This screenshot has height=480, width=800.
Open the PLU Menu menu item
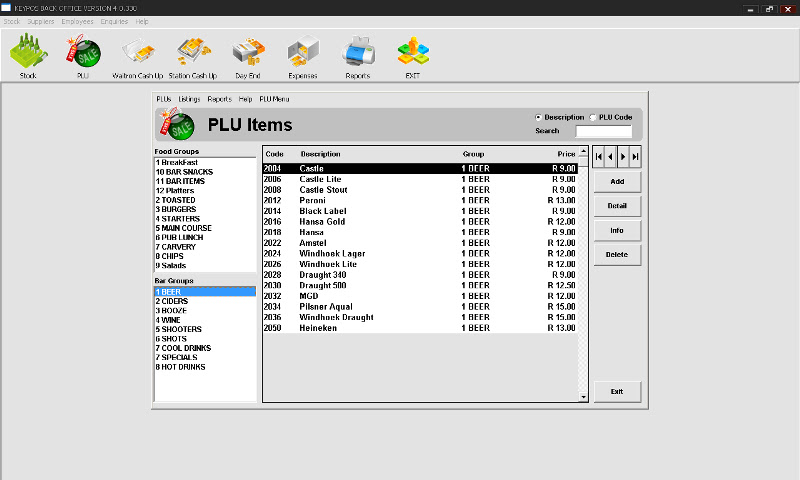(274, 99)
